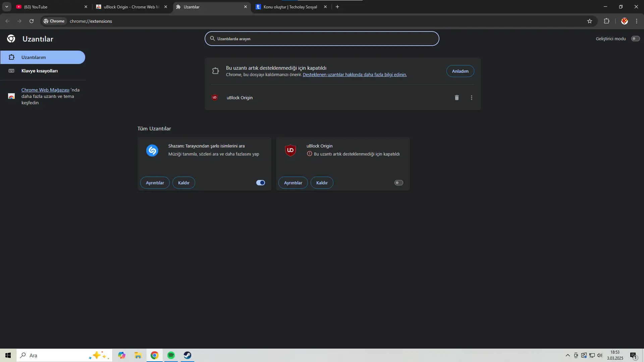Click the volume speaker tray icon
Viewport: 644px width, 362px height.
[600, 355]
